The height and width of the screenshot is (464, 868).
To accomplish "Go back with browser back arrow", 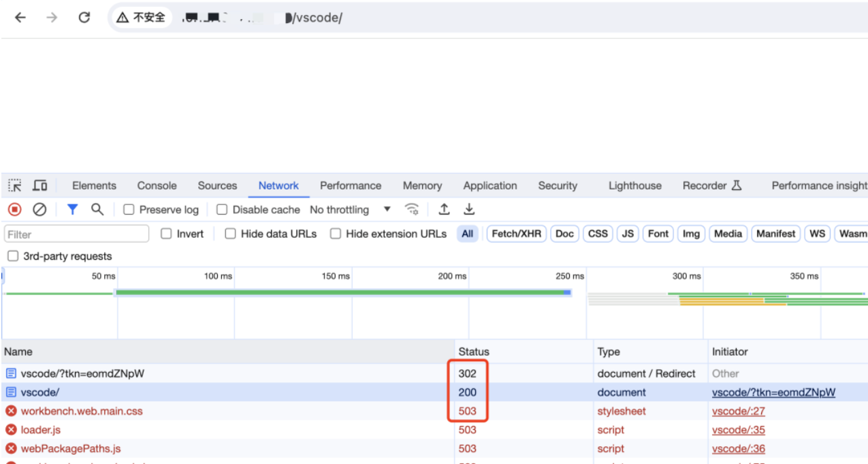I will 20,18.
